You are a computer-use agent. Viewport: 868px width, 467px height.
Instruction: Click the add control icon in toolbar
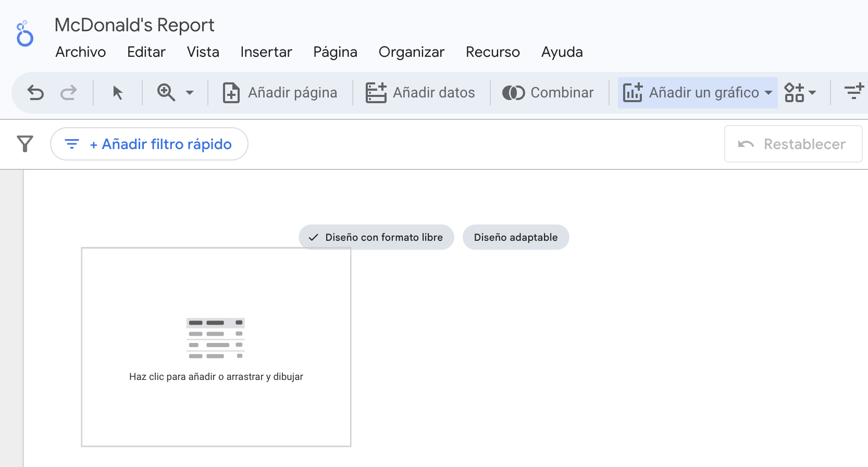pyautogui.click(x=853, y=92)
